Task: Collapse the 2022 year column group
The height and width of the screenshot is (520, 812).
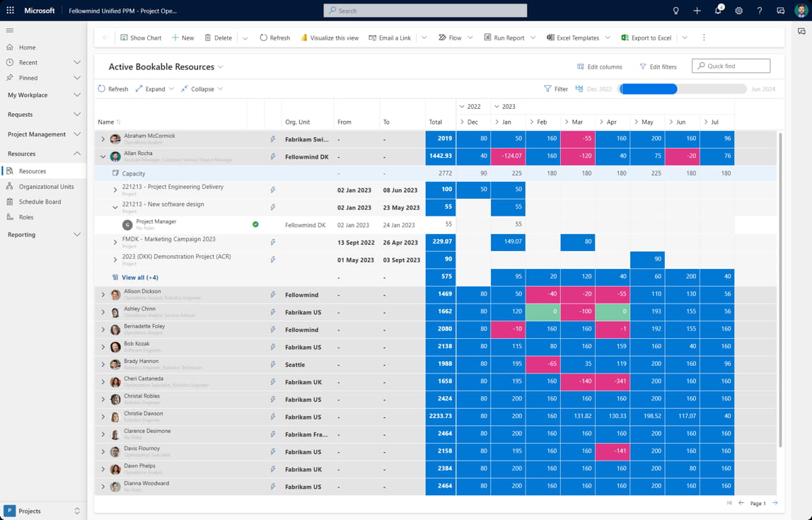Action: [x=462, y=107]
